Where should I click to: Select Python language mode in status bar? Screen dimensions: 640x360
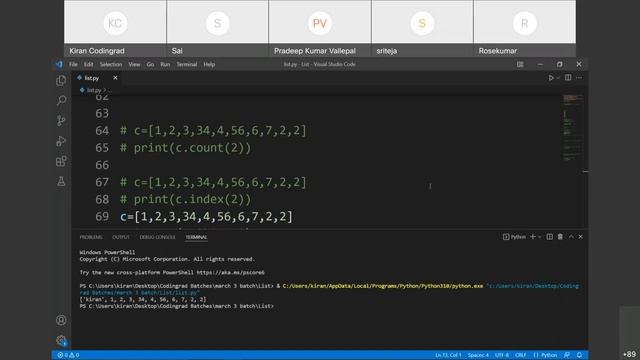click(545, 355)
